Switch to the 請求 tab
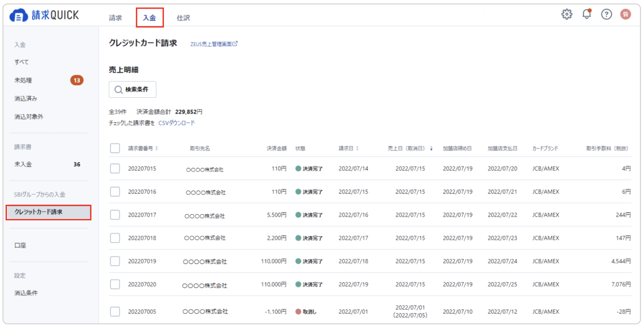 click(115, 18)
